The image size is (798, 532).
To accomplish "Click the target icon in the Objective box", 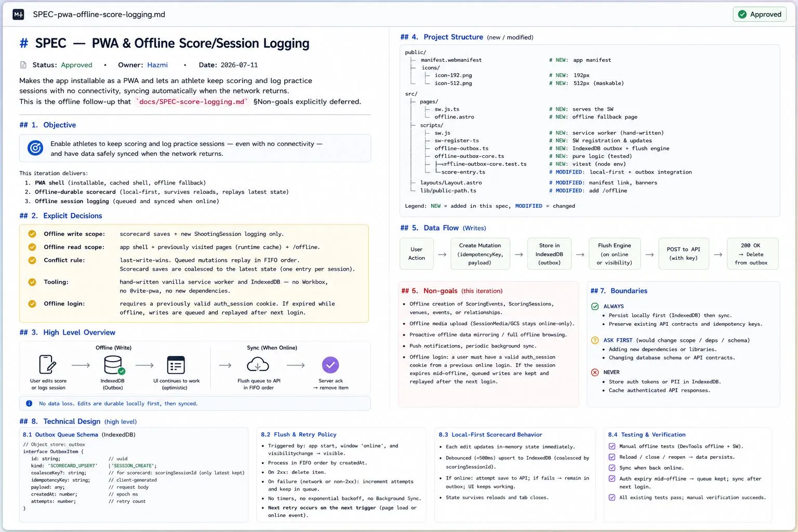I will (35, 148).
